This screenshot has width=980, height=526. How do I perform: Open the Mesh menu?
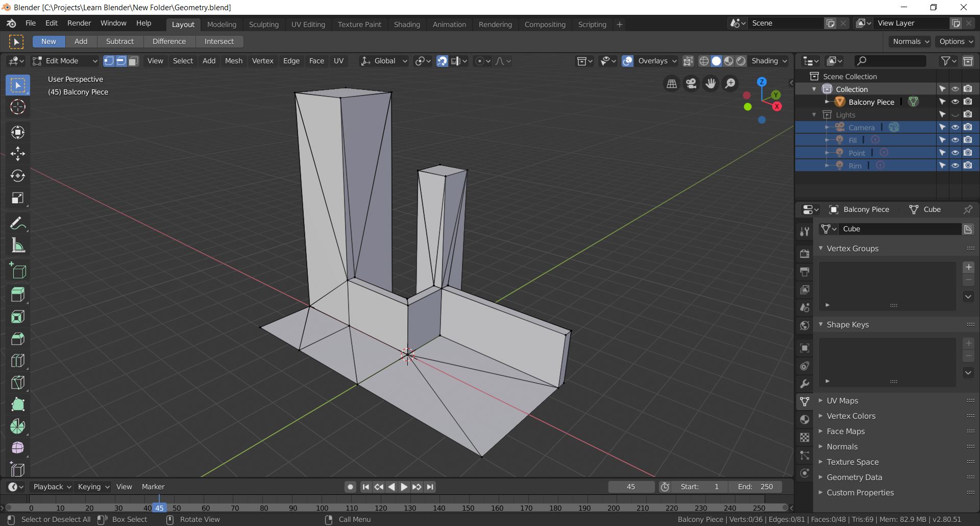[x=233, y=61]
